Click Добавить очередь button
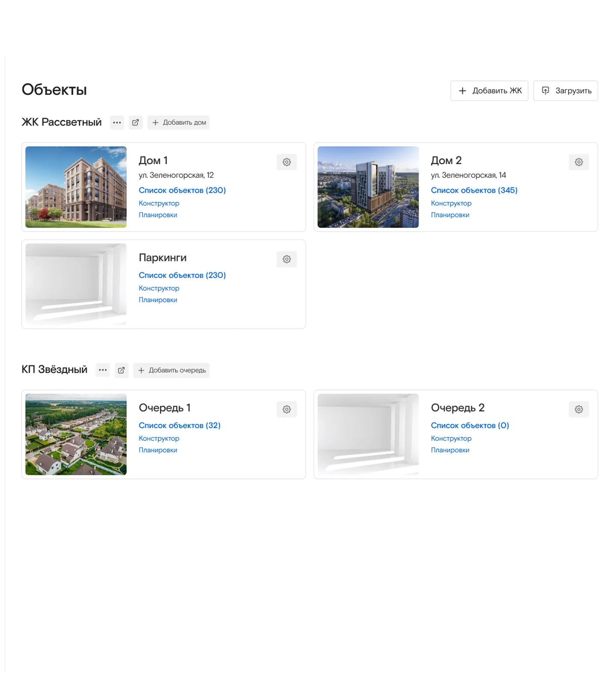 pos(172,370)
